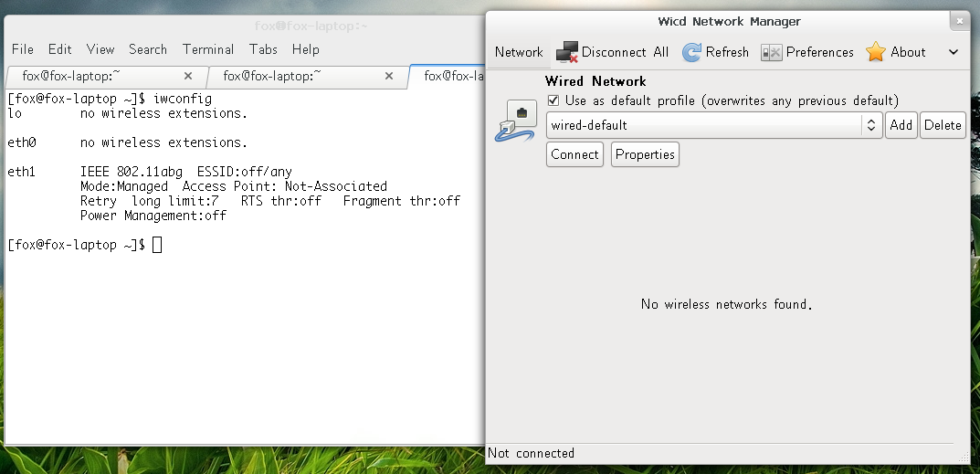The width and height of the screenshot is (980, 474).
Task: Open the wired-default profile dropdown
Action: coord(871,125)
